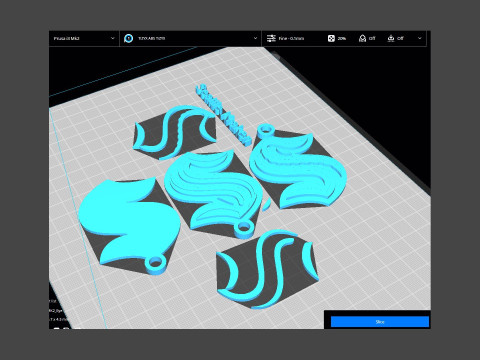This screenshot has width=480, height=360.
Task: Click the Slice button
Action: (x=380, y=322)
